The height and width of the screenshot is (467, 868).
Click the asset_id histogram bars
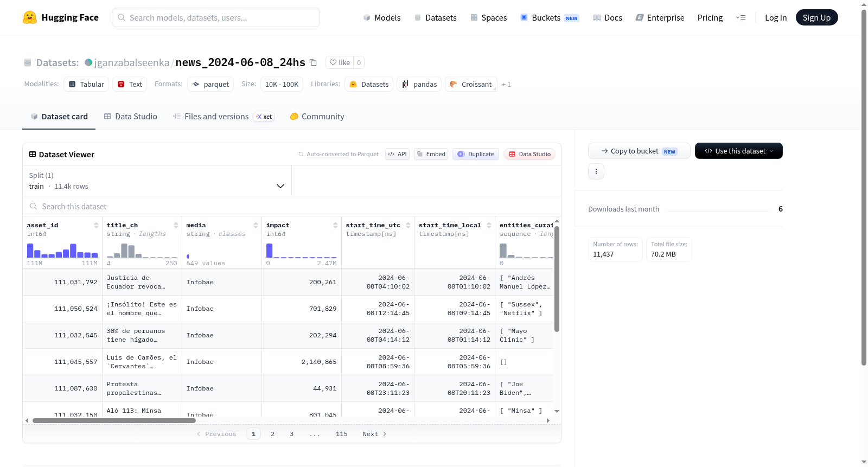(x=62, y=251)
